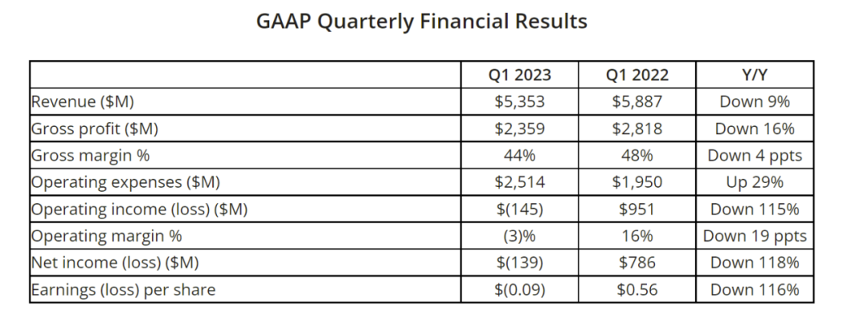Viewport: 868px width, 326px height.
Task: Select the $2,818 gross profit cell
Action: coord(637,128)
